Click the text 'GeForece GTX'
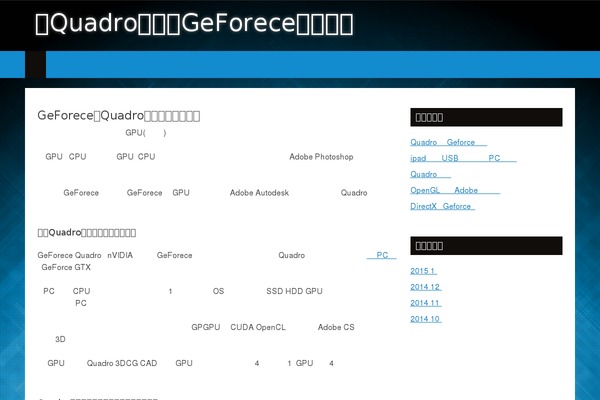 coord(66,267)
